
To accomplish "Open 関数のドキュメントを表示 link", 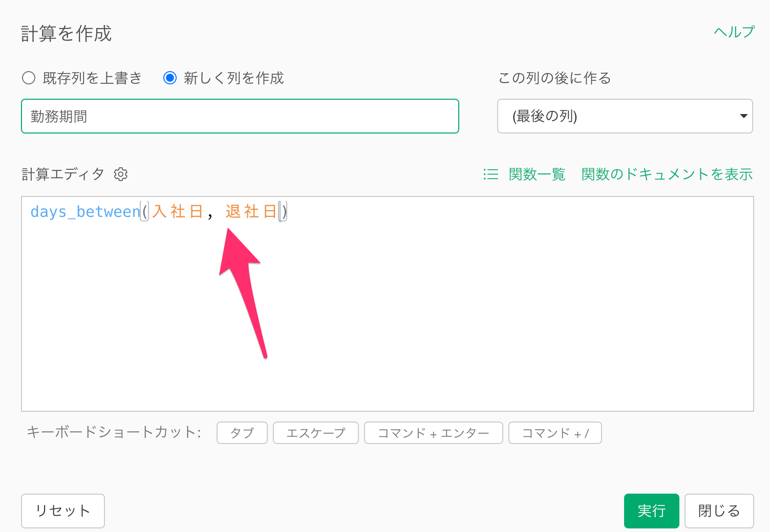I will tap(667, 174).
